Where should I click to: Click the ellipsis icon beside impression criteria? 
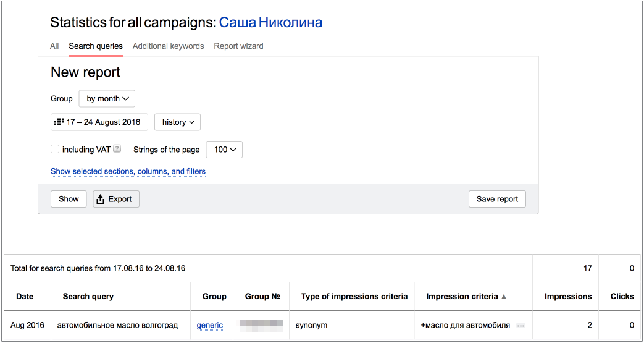pyautogui.click(x=521, y=326)
